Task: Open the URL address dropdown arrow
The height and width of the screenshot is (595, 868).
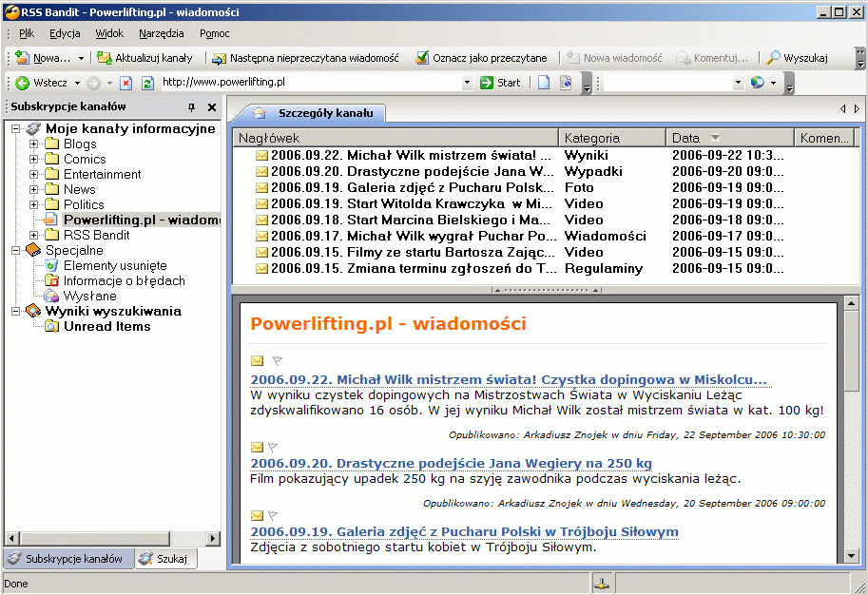Action: tap(467, 83)
